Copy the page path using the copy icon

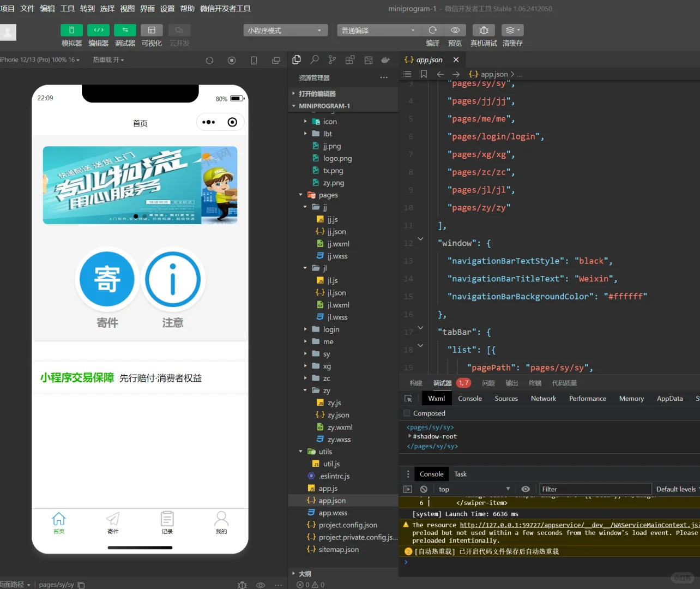tap(81, 585)
